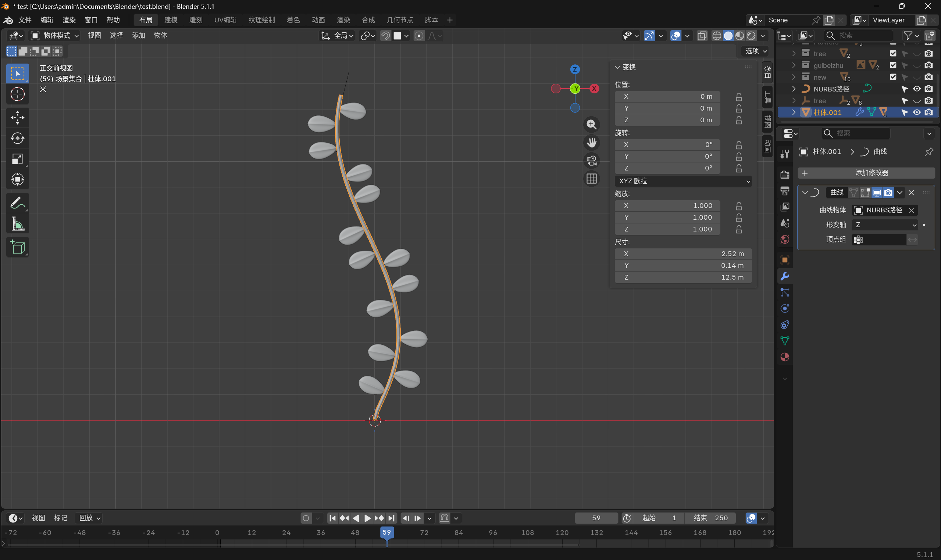Open the Physics properties tab icon
941x560 pixels.
tap(785, 309)
